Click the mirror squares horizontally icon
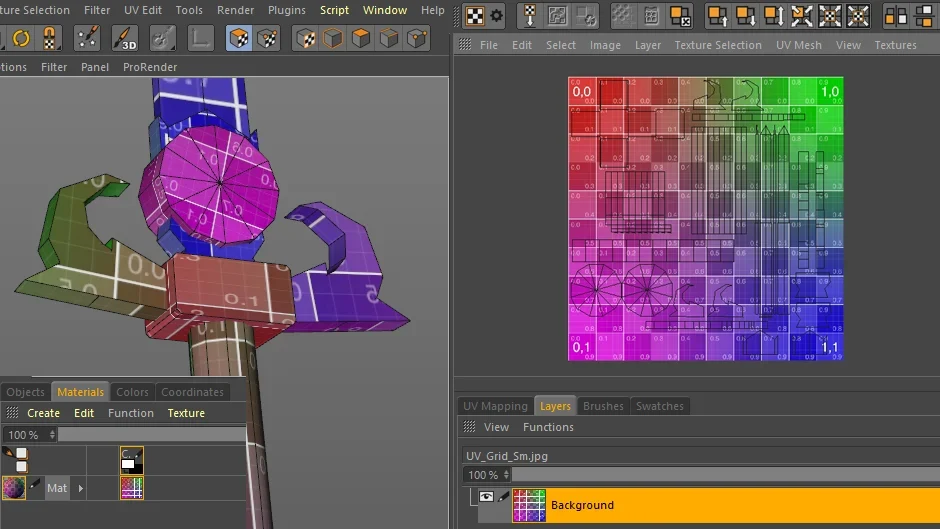The image size is (940, 529). (x=896, y=16)
